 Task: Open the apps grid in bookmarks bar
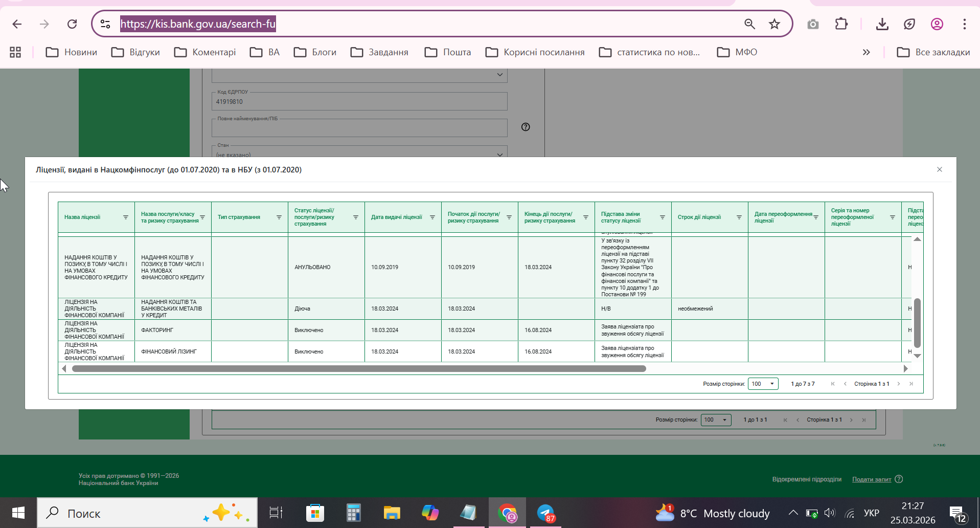tap(15, 52)
